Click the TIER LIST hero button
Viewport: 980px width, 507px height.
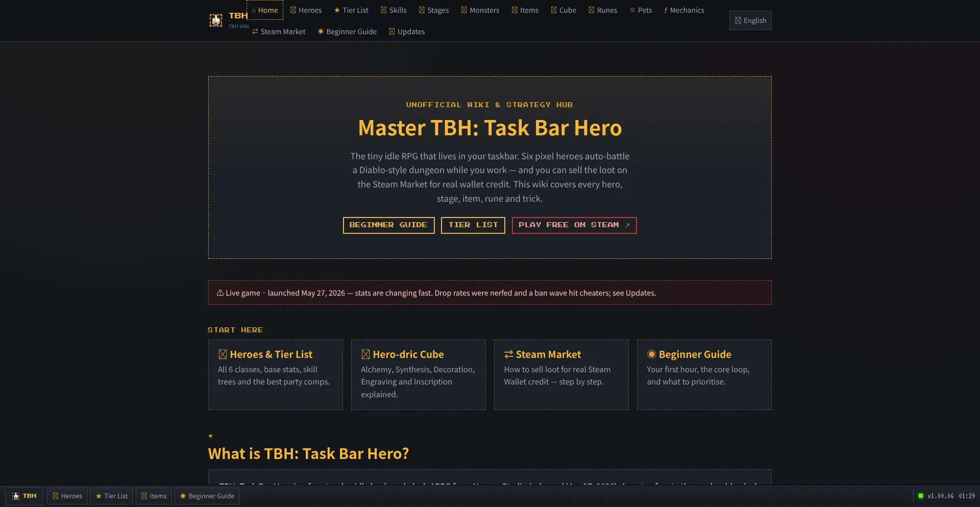click(x=473, y=225)
